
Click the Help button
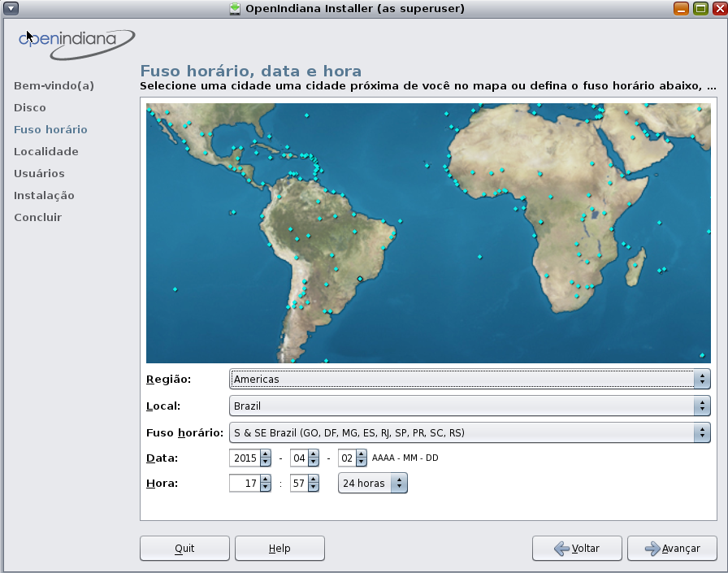coord(279,549)
